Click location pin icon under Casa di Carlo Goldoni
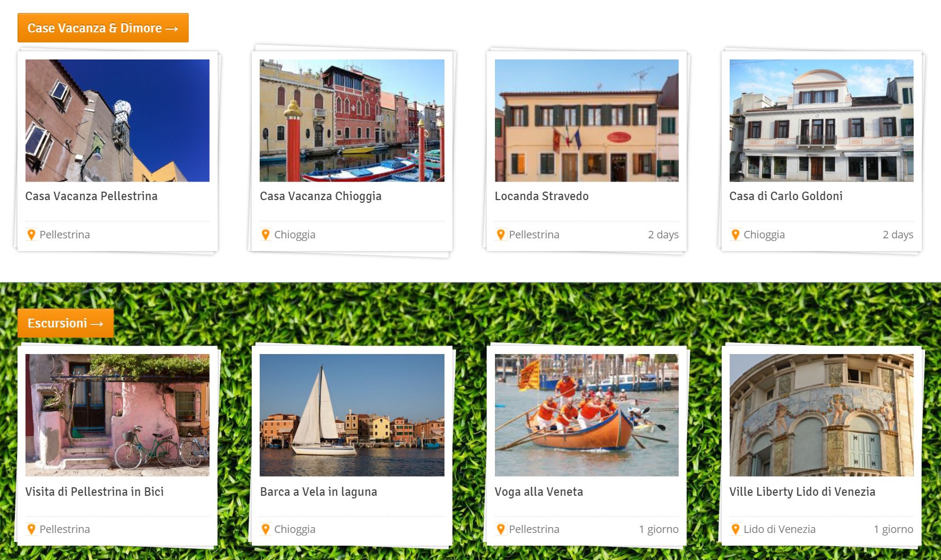The height and width of the screenshot is (560, 941). point(735,235)
